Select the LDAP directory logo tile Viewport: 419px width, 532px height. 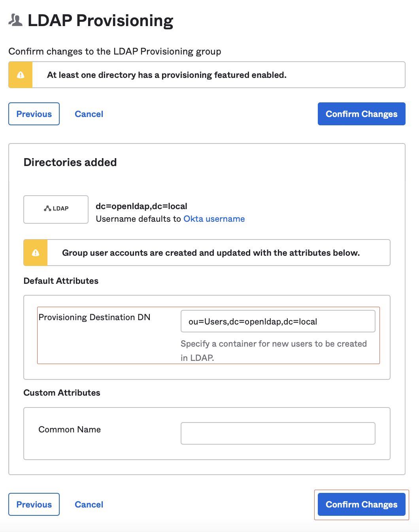click(x=56, y=209)
